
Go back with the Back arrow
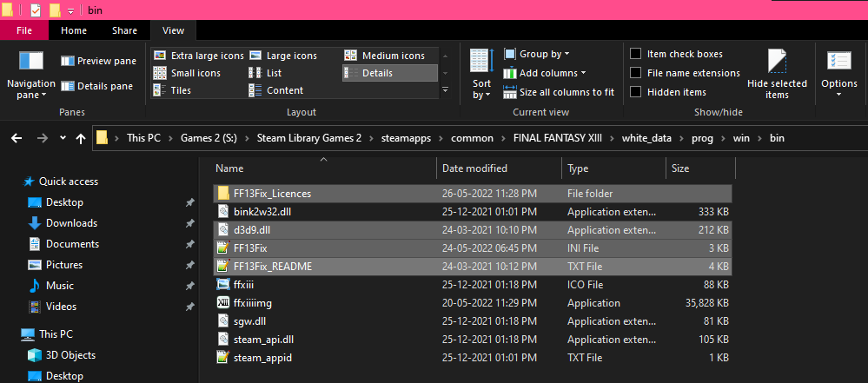click(17, 138)
